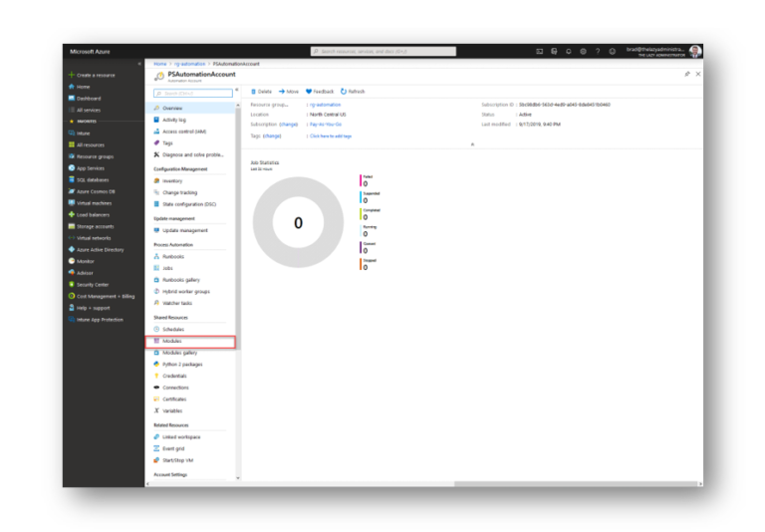Open Cloud Shell from the top bar
765x532 pixels.
(x=539, y=51)
